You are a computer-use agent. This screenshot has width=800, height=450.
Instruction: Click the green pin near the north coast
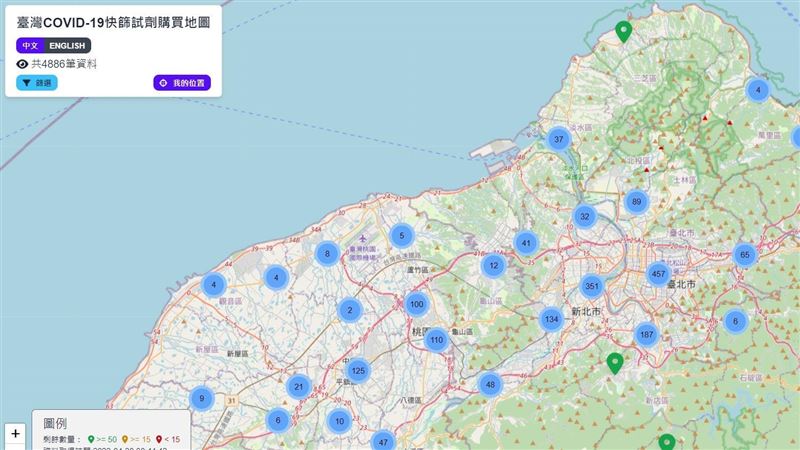[623, 32]
